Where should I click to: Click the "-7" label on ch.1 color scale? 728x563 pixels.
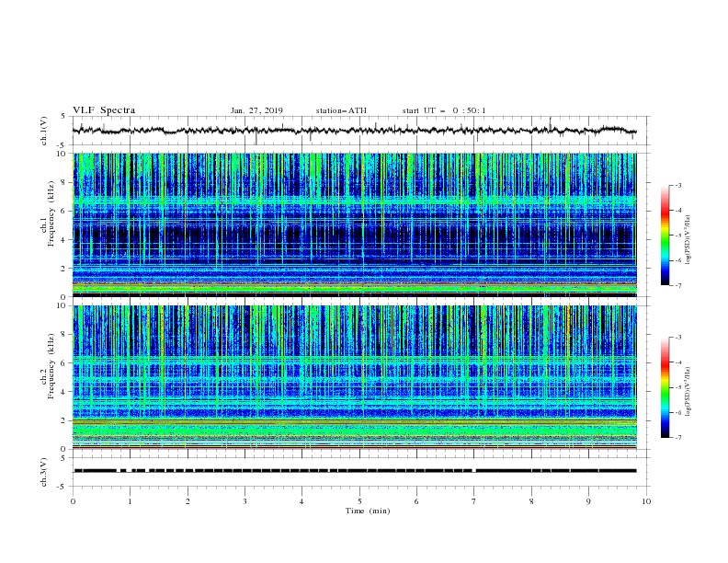[678, 285]
